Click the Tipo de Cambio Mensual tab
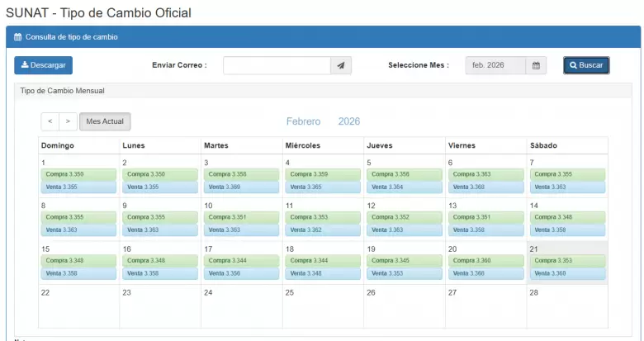This screenshot has width=644, height=341. 62,90
